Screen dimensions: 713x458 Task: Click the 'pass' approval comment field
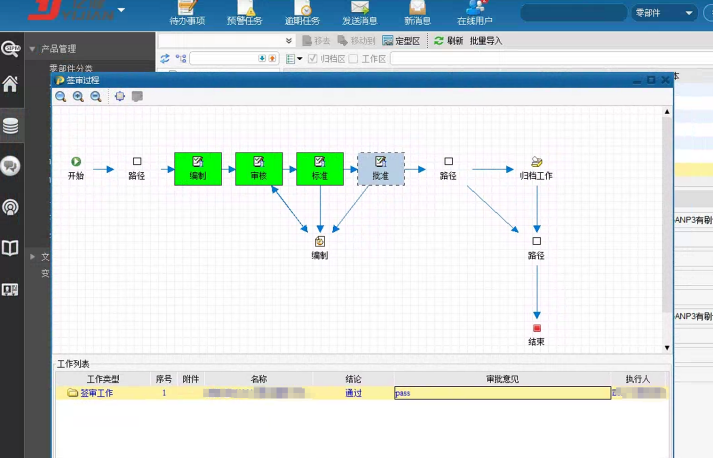pyautogui.click(x=502, y=393)
